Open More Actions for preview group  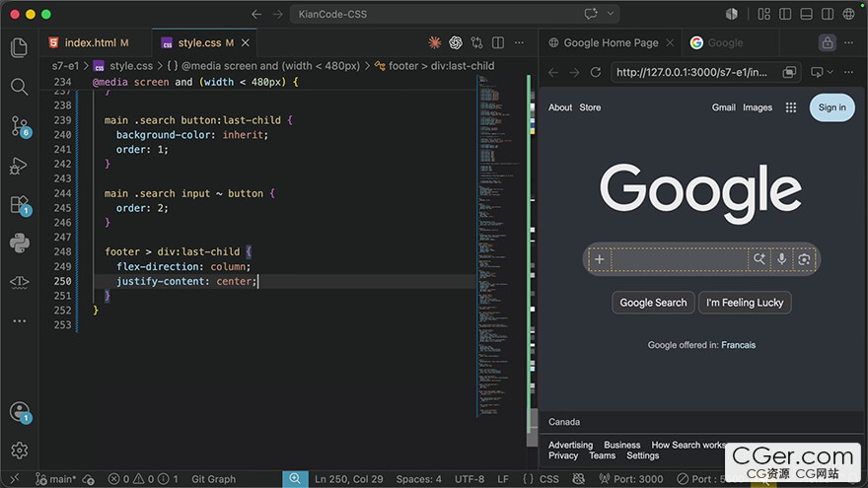click(848, 42)
